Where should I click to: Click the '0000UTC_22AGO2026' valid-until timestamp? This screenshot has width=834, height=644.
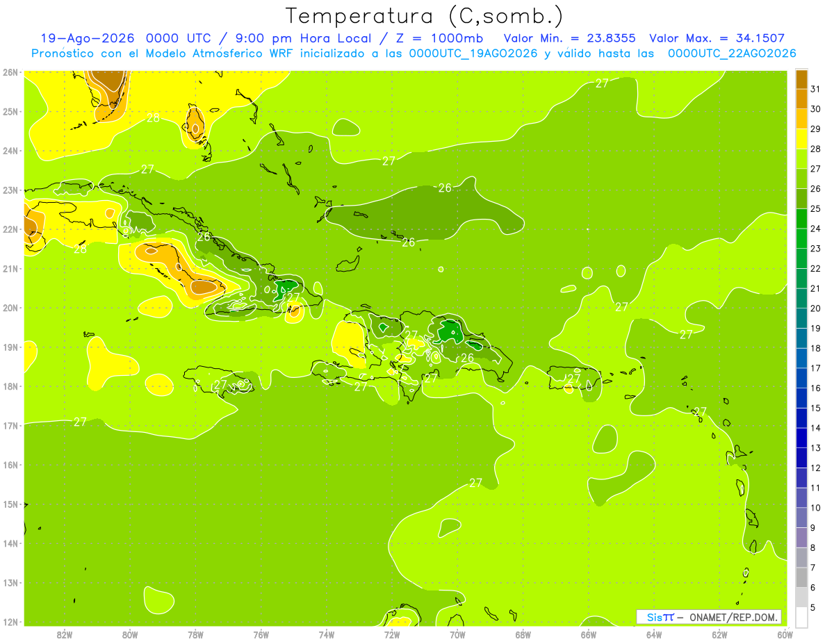tap(732, 53)
